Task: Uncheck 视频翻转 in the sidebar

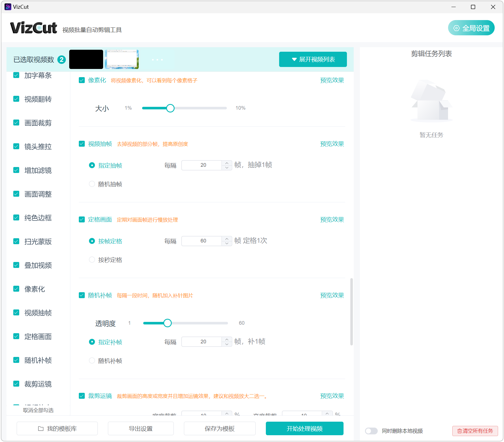Action: click(16, 99)
